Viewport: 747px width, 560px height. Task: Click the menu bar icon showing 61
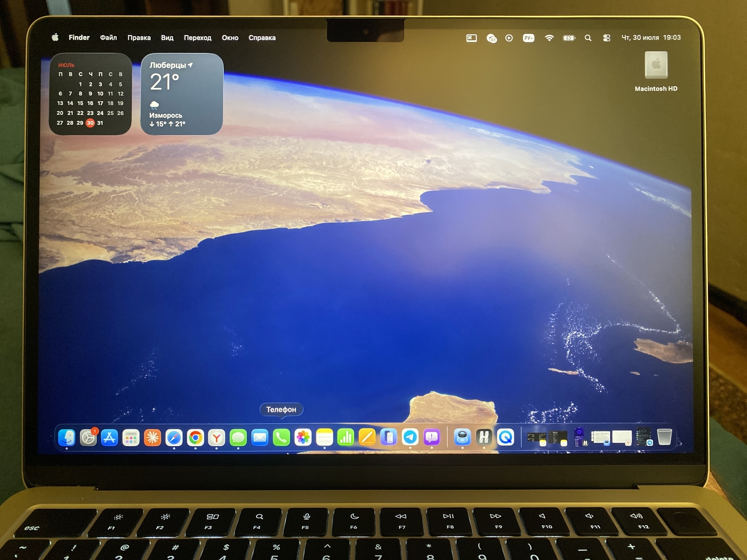pyautogui.click(x=492, y=38)
